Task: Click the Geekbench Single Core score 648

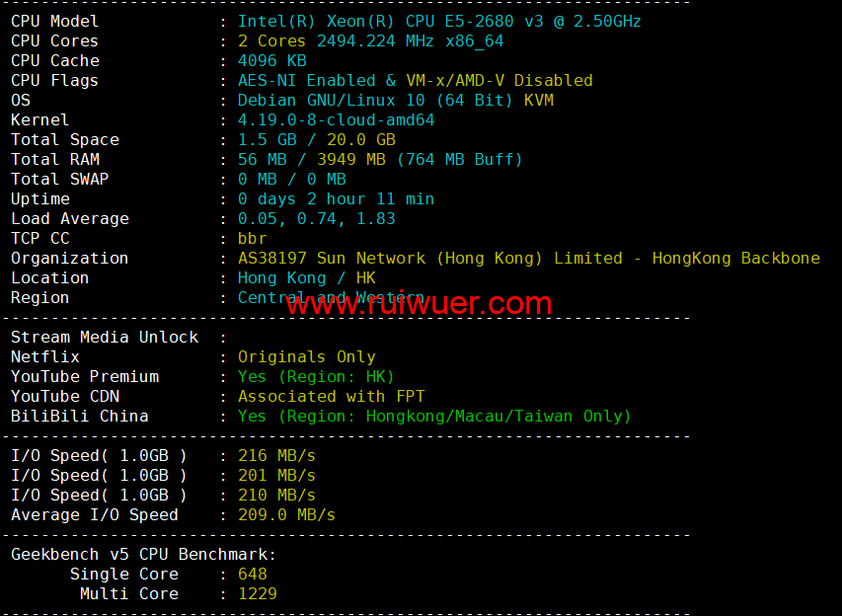Action: [x=253, y=575]
